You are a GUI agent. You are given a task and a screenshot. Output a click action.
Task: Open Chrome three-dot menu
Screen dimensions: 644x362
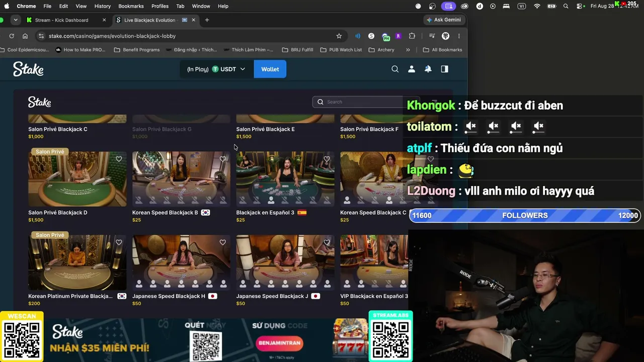[x=459, y=36]
